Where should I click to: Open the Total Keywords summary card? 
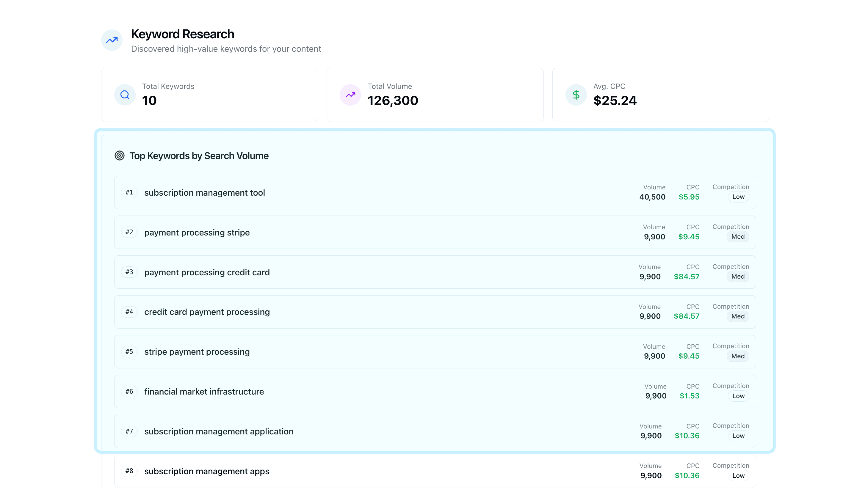[210, 95]
